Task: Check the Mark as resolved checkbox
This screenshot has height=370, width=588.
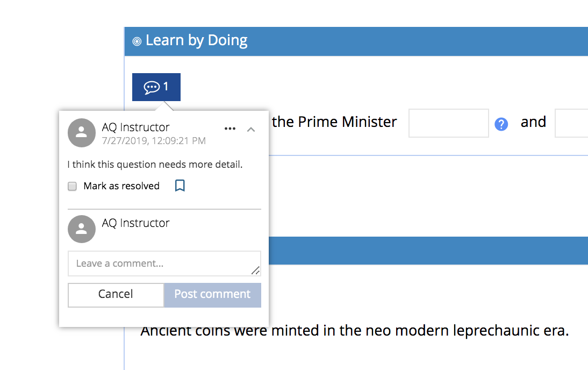Action: click(x=72, y=186)
